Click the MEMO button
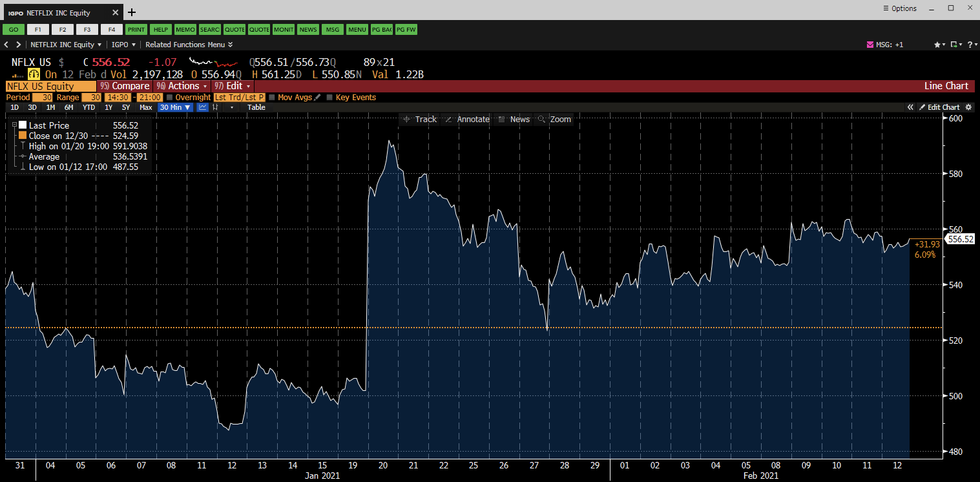 coord(185,29)
